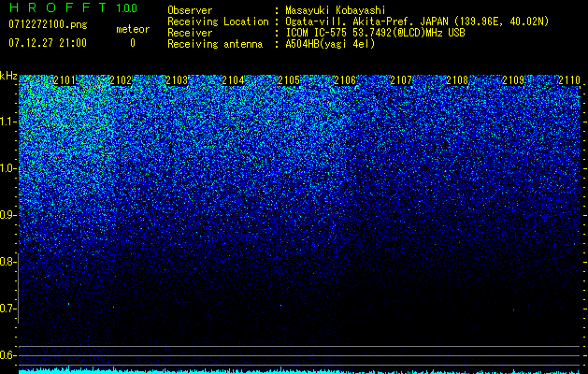Click the Observer label
The width and height of the screenshot is (588, 374).
[x=190, y=10]
